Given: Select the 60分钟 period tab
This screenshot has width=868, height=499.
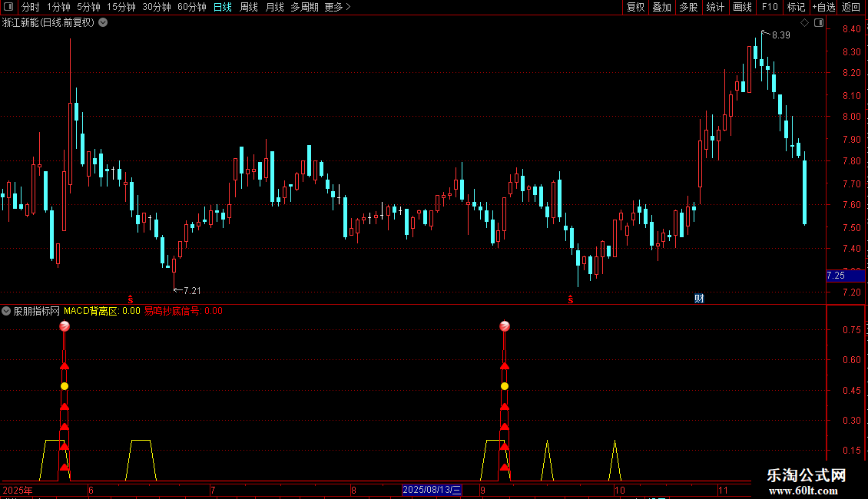Looking at the screenshot, I should coord(192,7).
